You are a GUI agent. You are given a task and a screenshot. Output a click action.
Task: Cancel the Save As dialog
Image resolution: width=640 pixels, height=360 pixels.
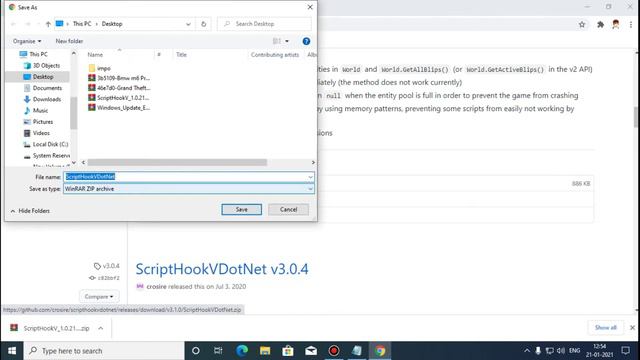[288, 209]
